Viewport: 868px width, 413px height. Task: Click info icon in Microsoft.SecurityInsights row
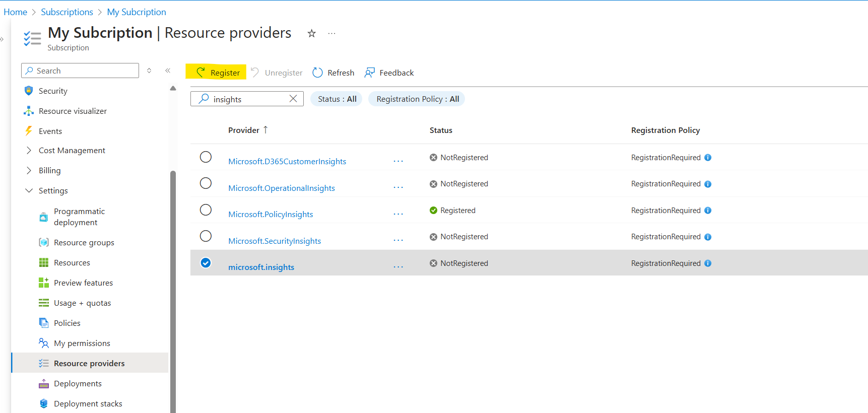pyautogui.click(x=708, y=237)
